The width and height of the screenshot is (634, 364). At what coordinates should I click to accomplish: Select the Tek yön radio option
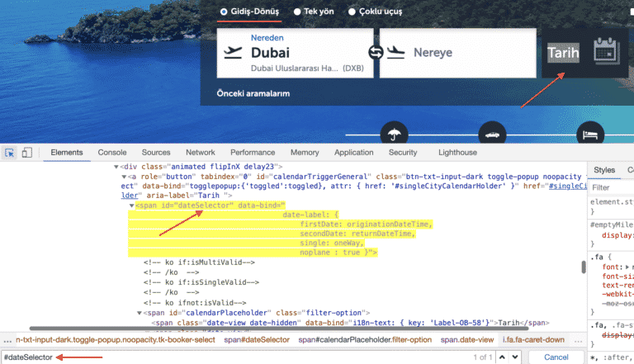tap(297, 12)
